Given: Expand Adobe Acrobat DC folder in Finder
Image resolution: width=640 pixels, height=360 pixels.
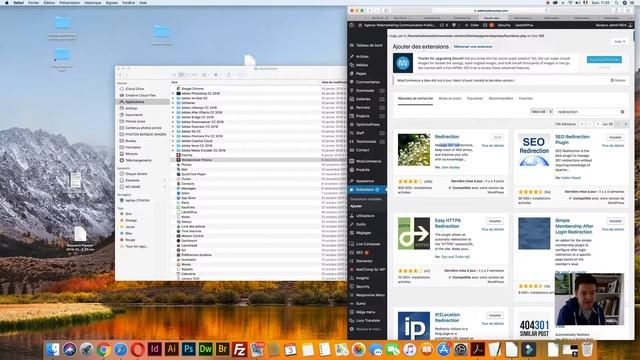Looking at the screenshot, I should (173, 98).
